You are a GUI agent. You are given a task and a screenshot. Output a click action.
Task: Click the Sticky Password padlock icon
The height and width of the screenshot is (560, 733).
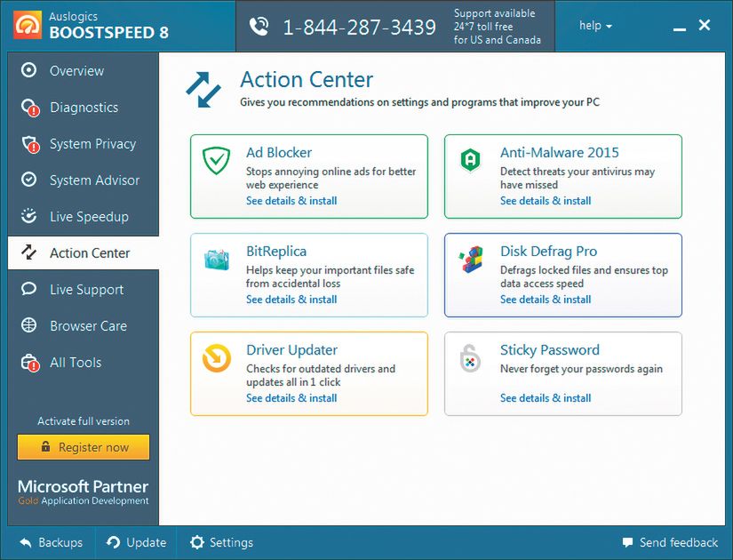(470, 358)
